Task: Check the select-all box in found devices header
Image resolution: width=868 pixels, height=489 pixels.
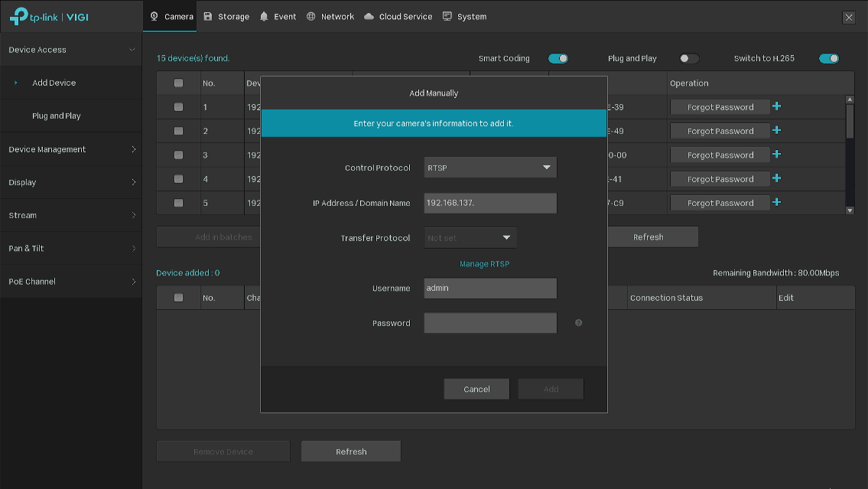Action: [x=178, y=83]
